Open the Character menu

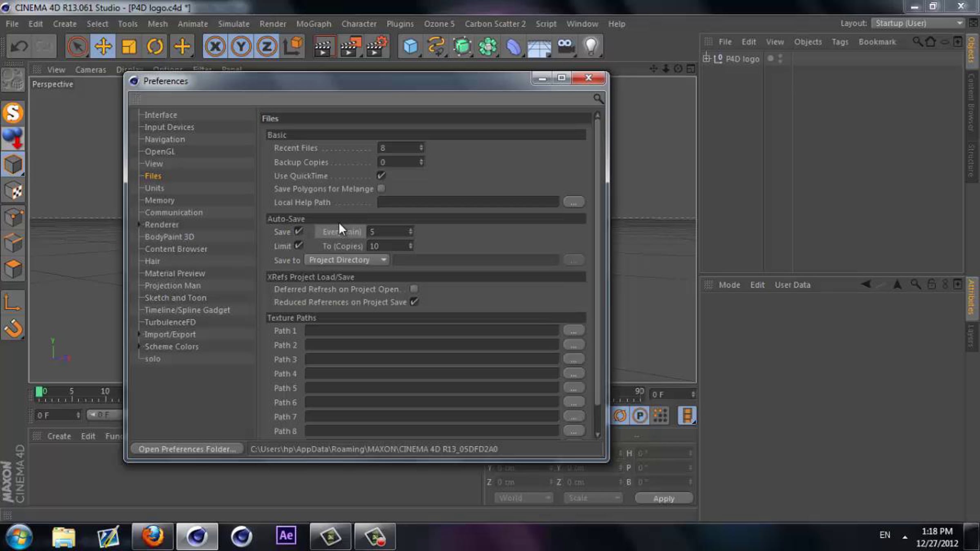pos(359,24)
